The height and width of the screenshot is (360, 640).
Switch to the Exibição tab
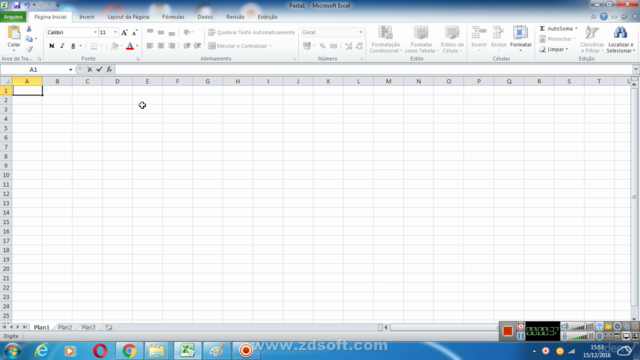pos(267,17)
